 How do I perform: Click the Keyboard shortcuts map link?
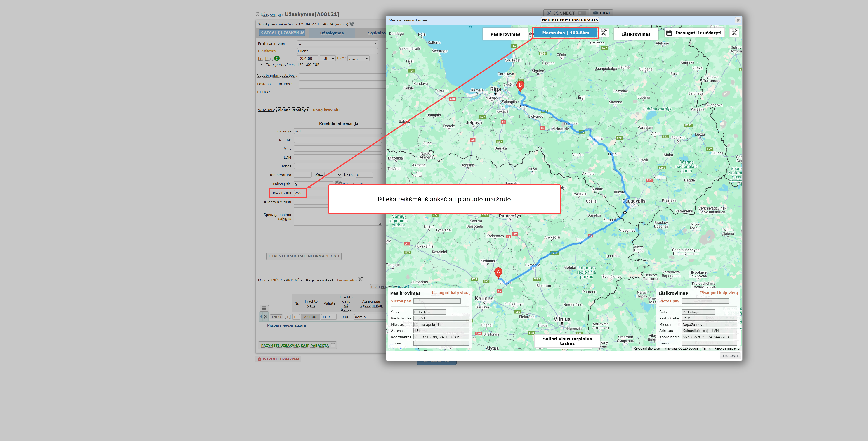[647, 348]
